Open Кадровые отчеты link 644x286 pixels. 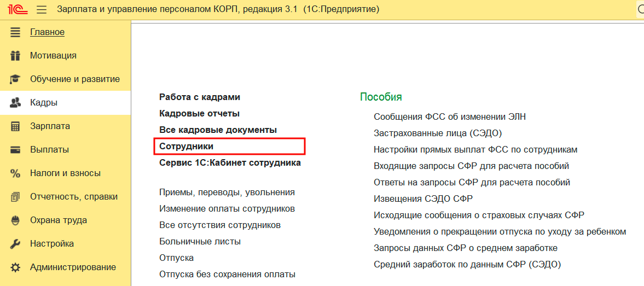(x=199, y=113)
